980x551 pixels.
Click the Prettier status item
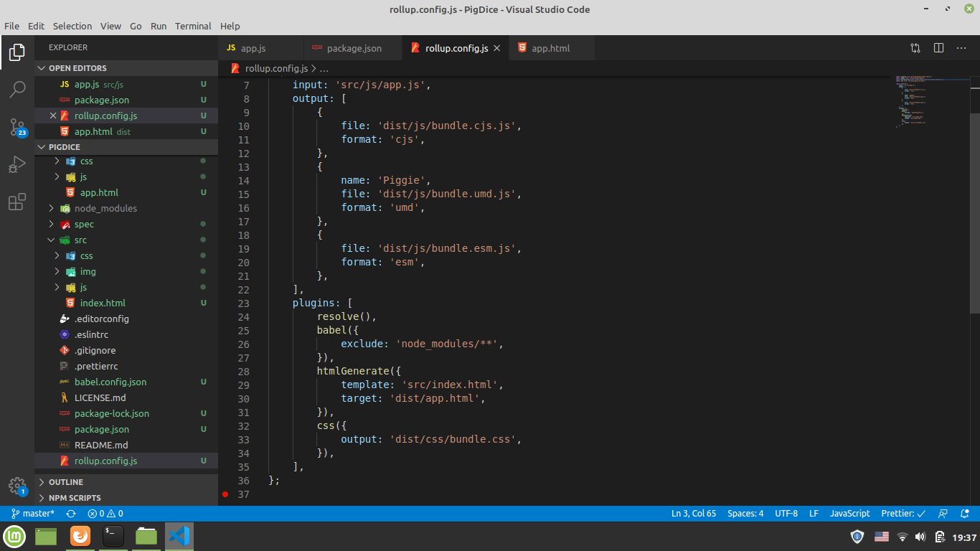(x=903, y=514)
